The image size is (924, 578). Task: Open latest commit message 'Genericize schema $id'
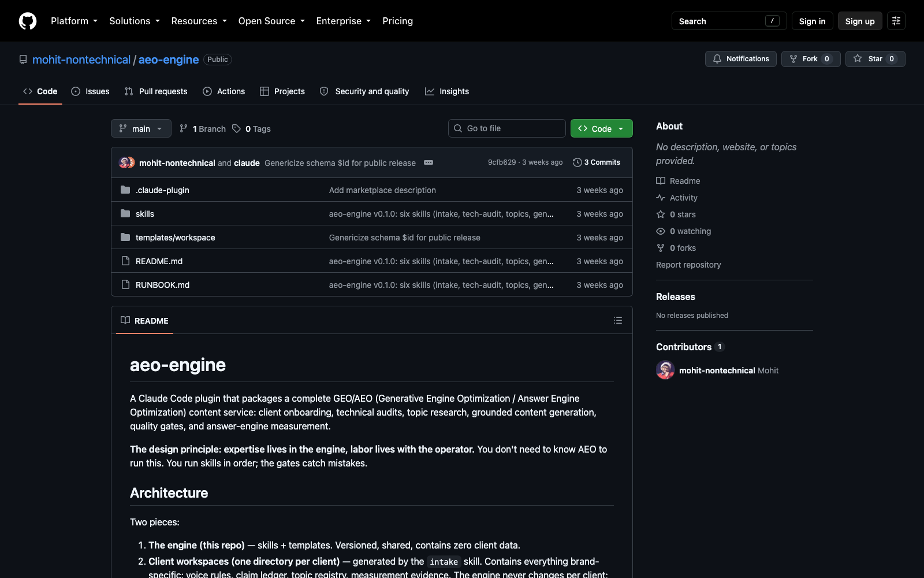[x=340, y=163]
